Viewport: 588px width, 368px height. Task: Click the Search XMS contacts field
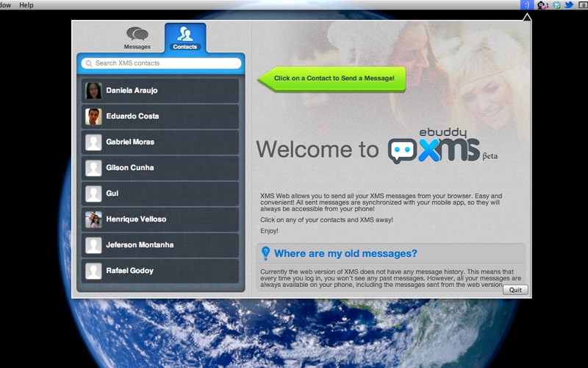click(161, 63)
